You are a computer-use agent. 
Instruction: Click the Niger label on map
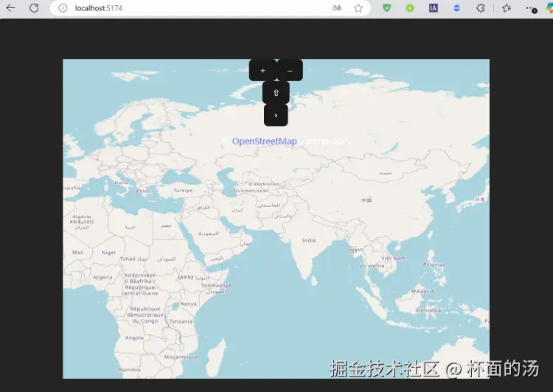(x=108, y=253)
